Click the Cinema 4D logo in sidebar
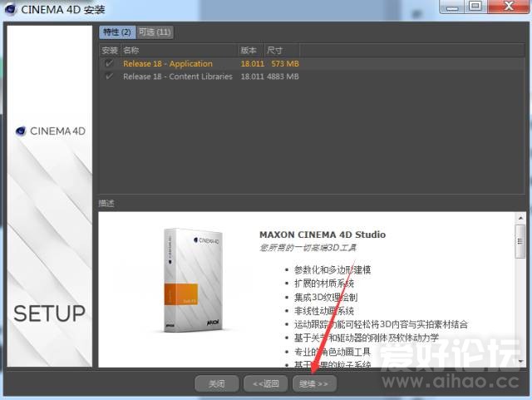Screen dimensions: 532x400 coord(50,131)
